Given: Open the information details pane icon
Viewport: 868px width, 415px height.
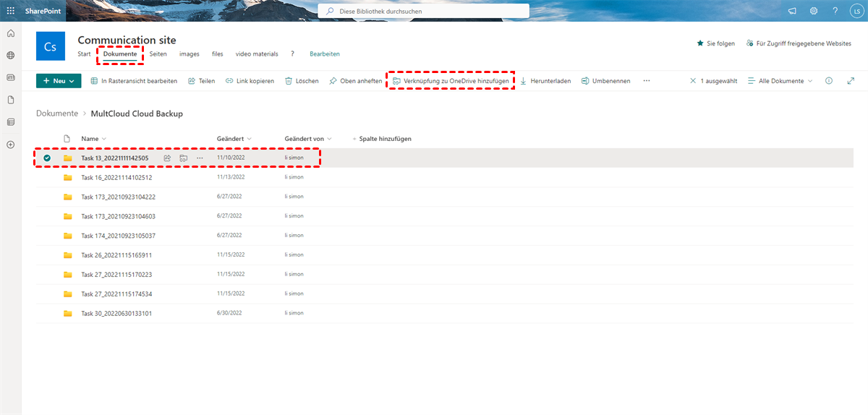Looking at the screenshot, I should pyautogui.click(x=829, y=81).
